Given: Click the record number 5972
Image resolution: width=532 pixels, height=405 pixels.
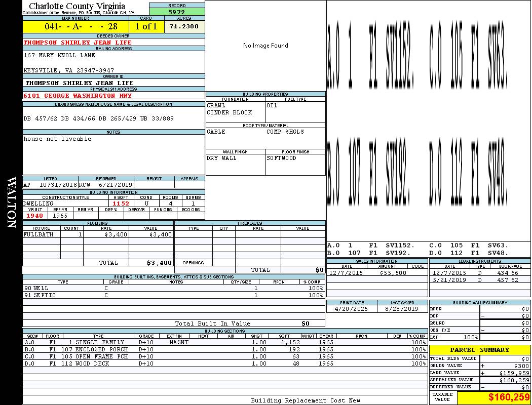Looking at the screenshot, I should 177,12.
